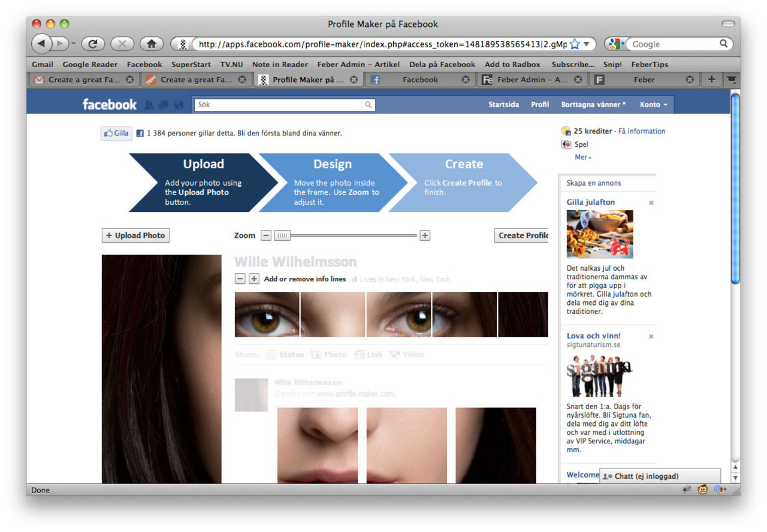Share a Video using its icon

395,354
